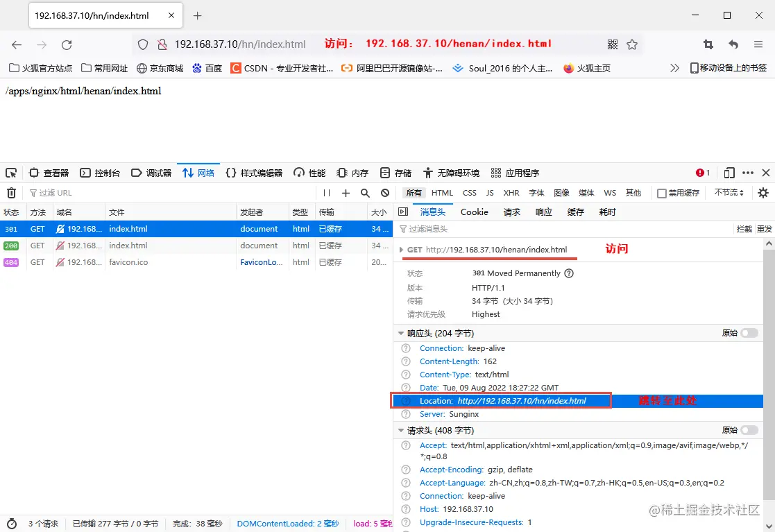Collapse the GET request summary

pos(400,249)
